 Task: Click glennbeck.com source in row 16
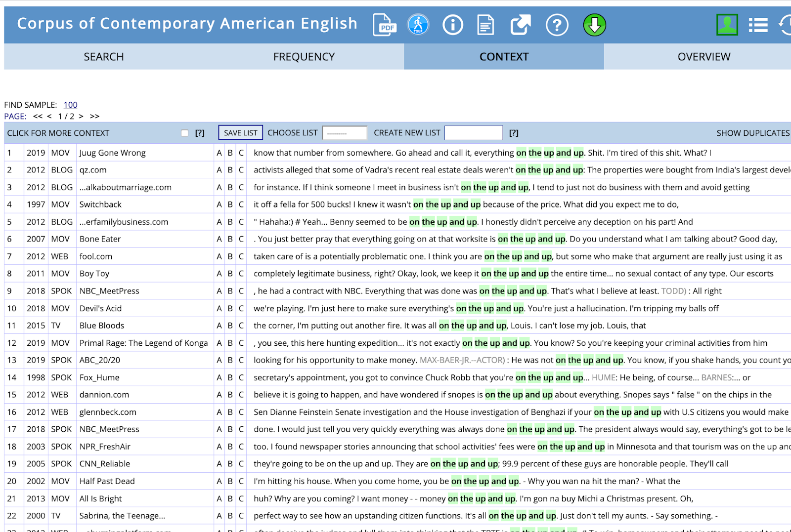tap(108, 412)
